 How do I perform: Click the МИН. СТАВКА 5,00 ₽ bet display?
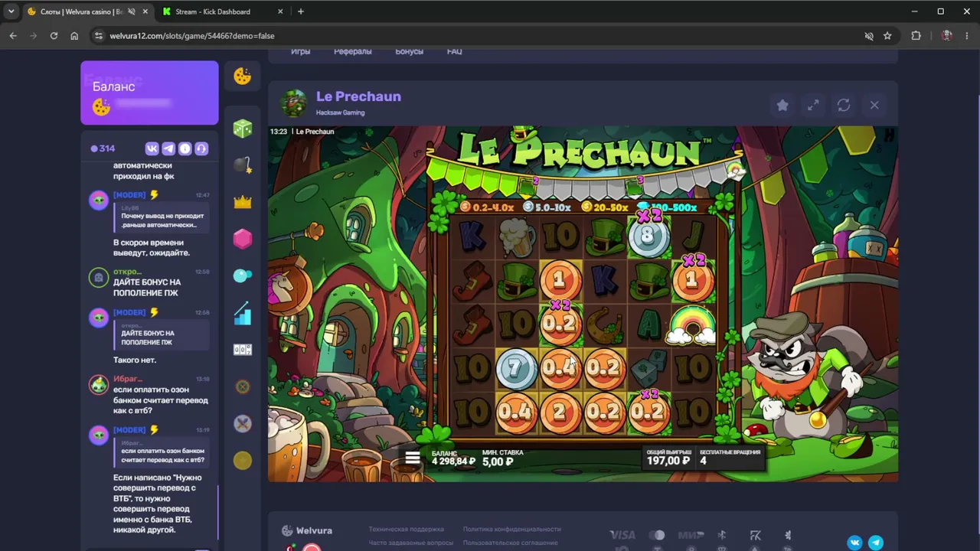[503, 458]
